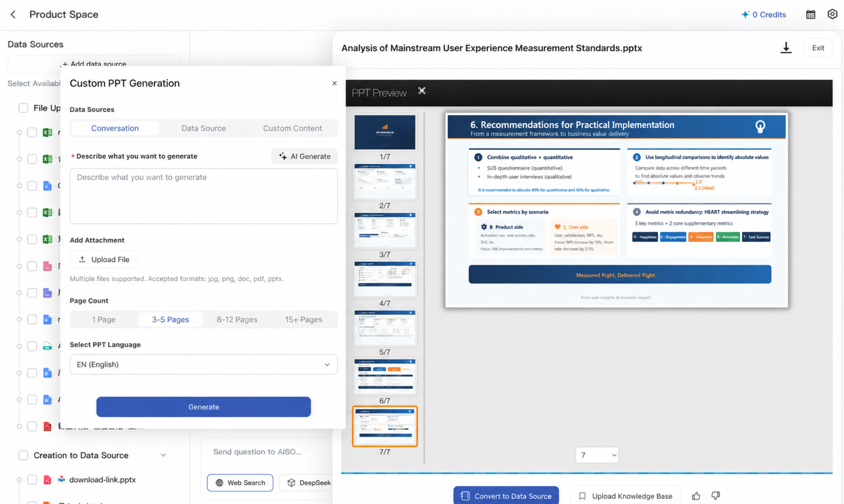844x504 pixels.
Task: Switch to the Conversation tab
Action: point(115,128)
